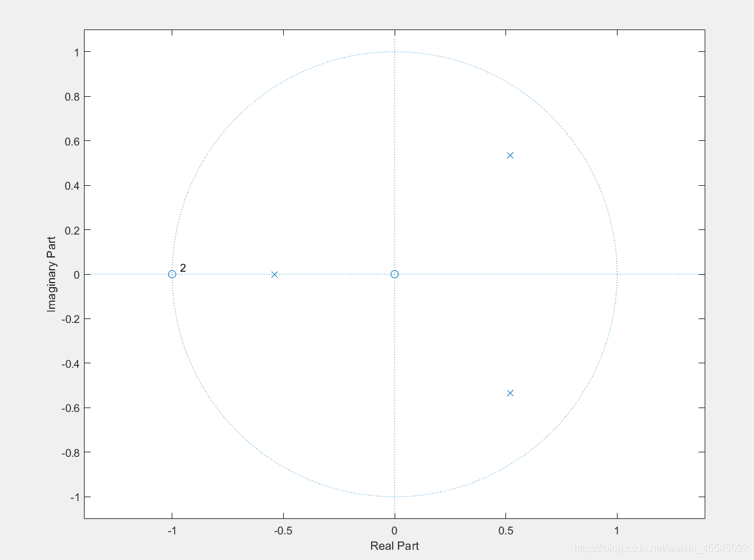The height and width of the screenshot is (560, 754).
Task: Click the y-axis tick label '-0.2'
Action: (70, 319)
